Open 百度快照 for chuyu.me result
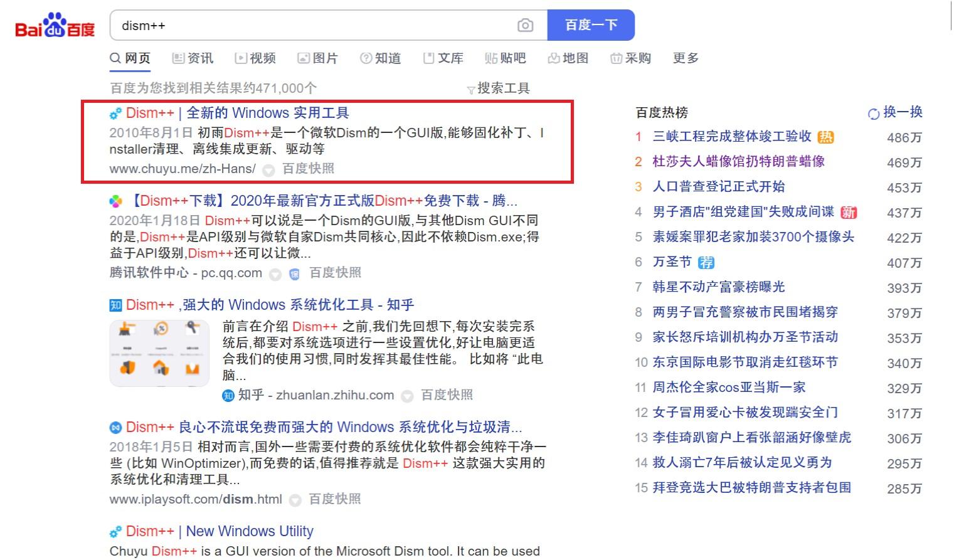Screen dimensions: 954x560 (308, 169)
